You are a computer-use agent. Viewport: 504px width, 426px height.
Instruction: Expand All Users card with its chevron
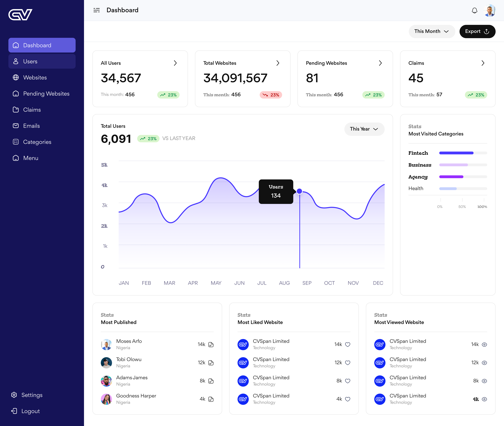pos(175,63)
